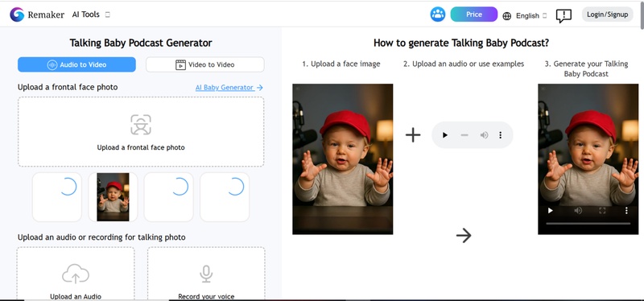Play the example audio clip
This screenshot has width=644, height=301.
coord(445,134)
